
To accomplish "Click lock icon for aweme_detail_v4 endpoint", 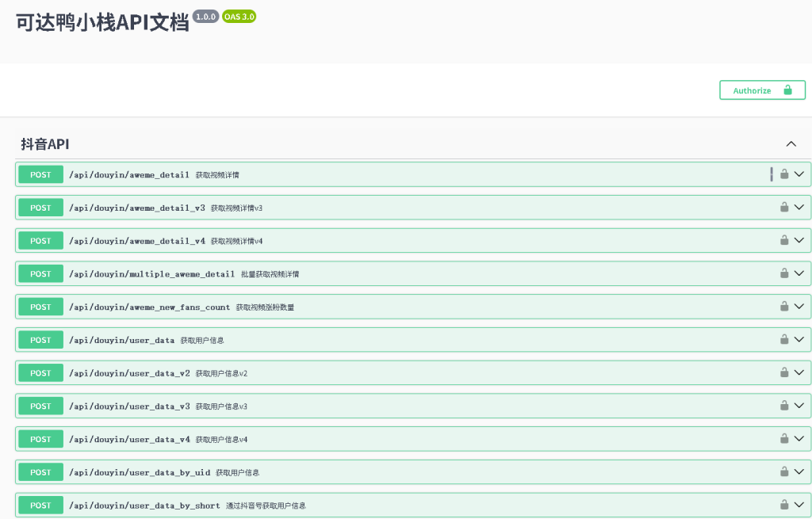I will point(784,241).
